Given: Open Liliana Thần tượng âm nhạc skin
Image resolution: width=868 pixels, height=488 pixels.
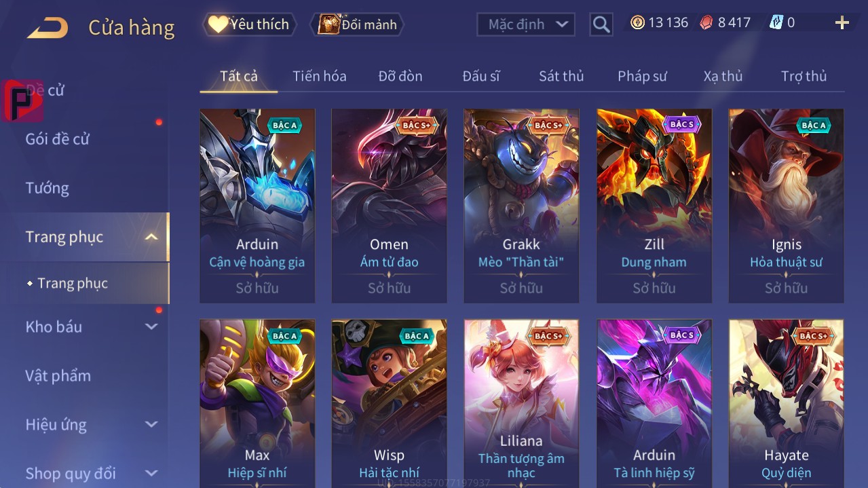Looking at the screenshot, I should 521,404.
